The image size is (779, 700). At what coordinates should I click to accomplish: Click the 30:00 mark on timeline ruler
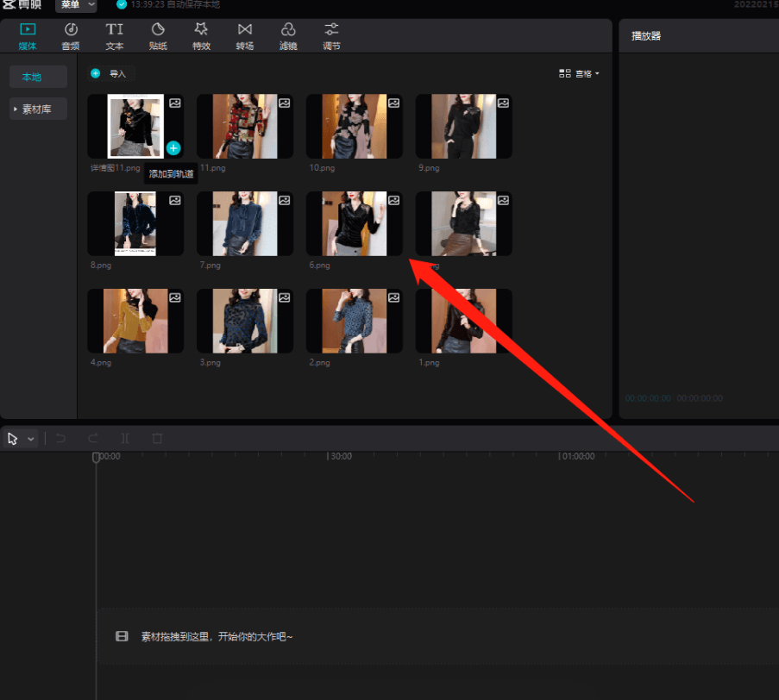pyautogui.click(x=339, y=456)
